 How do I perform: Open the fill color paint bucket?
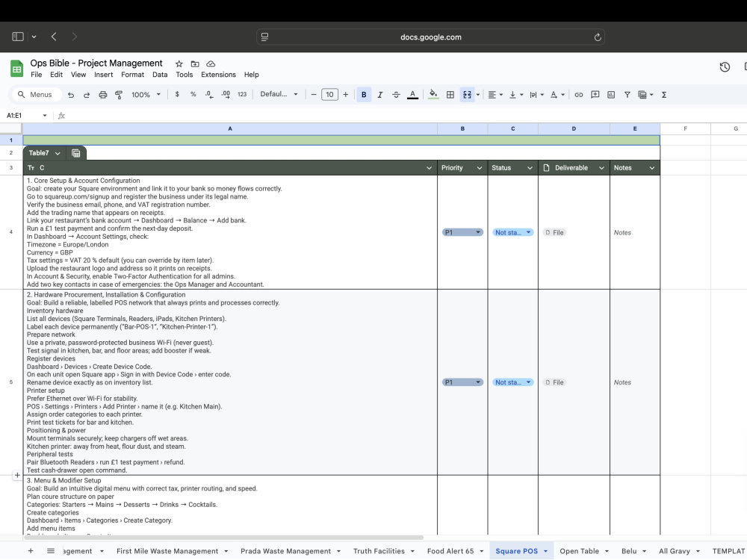pos(433,94)
